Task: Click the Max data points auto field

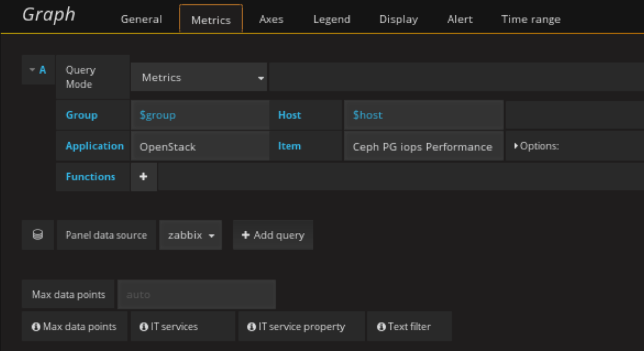Action: (x=196, y=294)
